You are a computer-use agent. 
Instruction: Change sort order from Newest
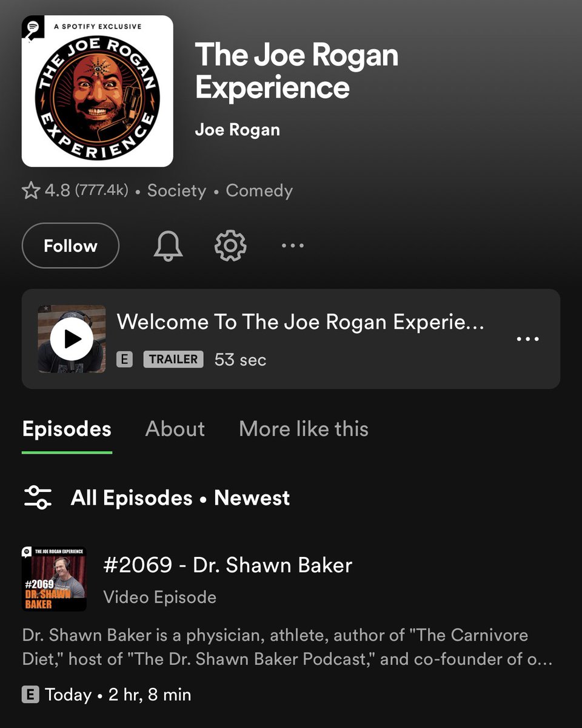pos(252,497)
